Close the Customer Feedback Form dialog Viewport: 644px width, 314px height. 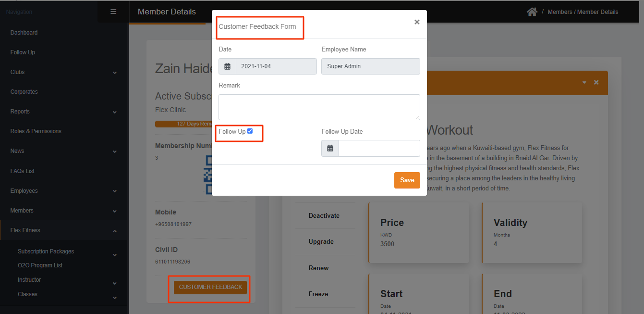pyautogui.click(x=416, y=22)
